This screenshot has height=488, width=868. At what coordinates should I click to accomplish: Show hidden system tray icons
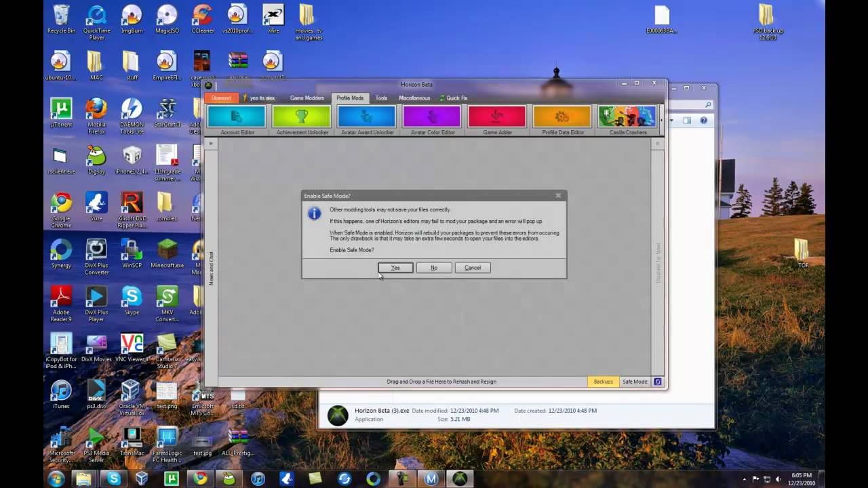(744, 479)
